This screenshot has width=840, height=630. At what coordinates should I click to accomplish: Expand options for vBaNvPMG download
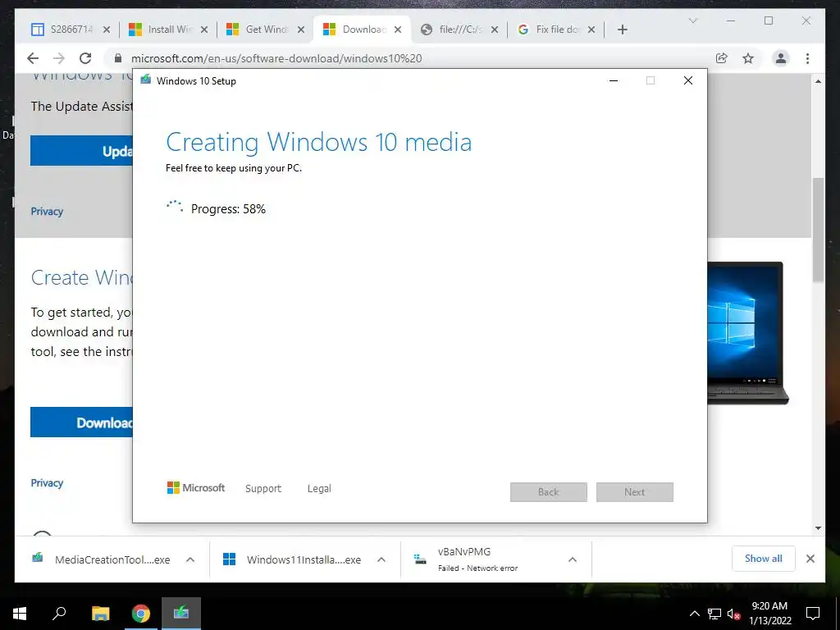(573, 559)
